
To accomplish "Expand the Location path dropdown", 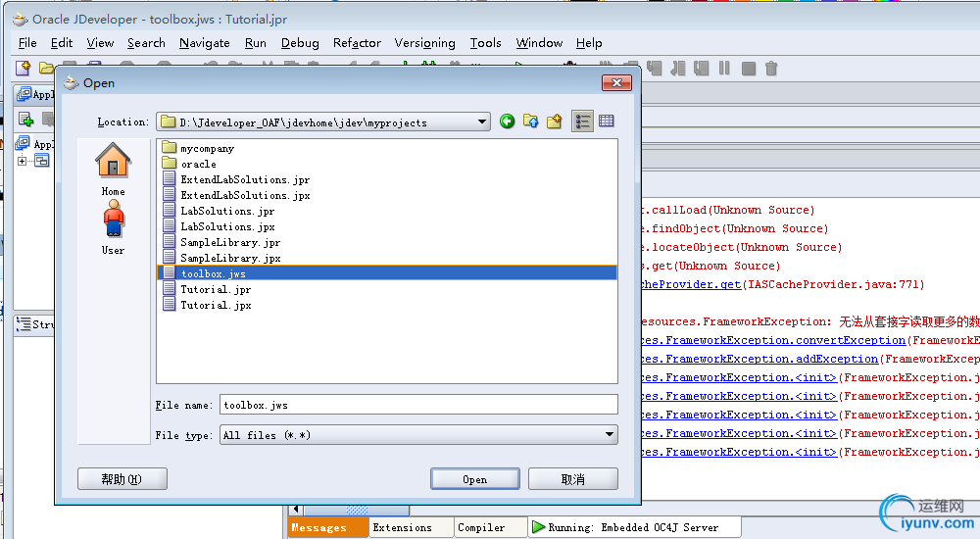I will (482, 122).
